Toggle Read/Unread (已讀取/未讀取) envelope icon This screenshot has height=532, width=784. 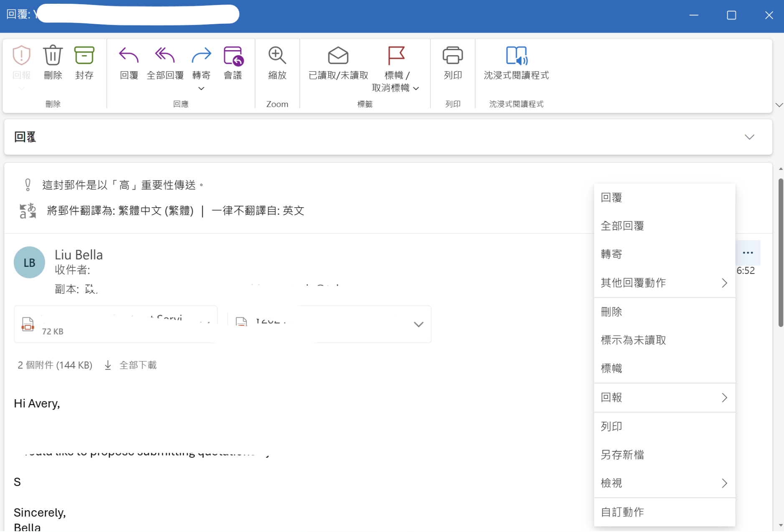(x=338, y=56)
